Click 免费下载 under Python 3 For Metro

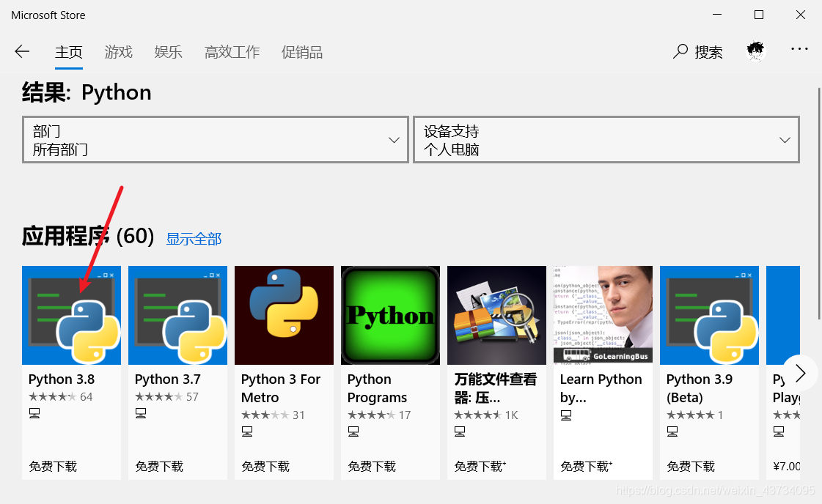pos(265,467)
